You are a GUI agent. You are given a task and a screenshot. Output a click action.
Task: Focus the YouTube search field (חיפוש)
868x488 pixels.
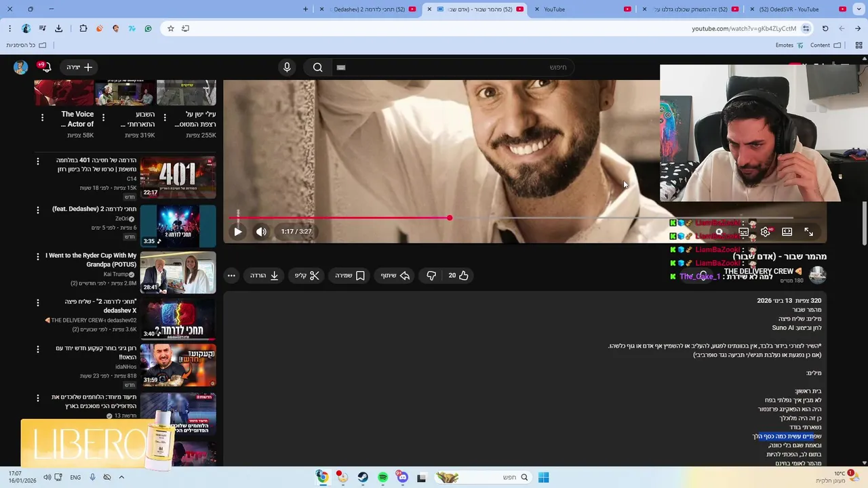[454, 67]
